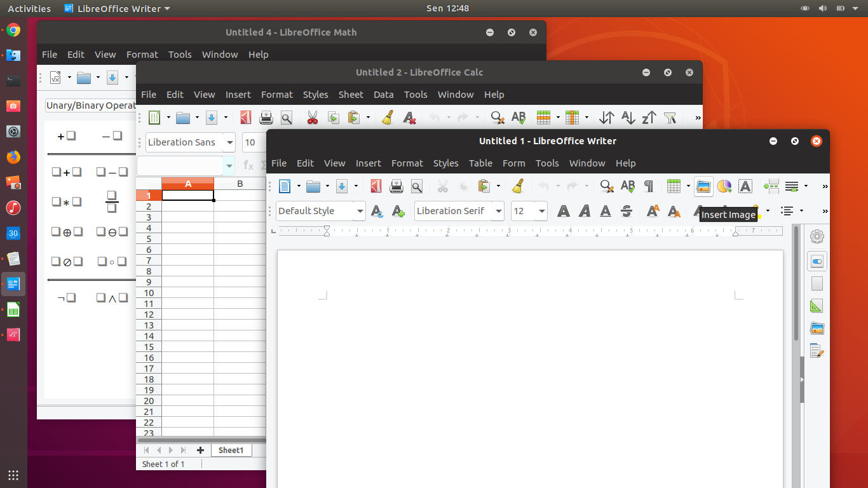Open the Gallery panel in Writer sidebar

817,329
